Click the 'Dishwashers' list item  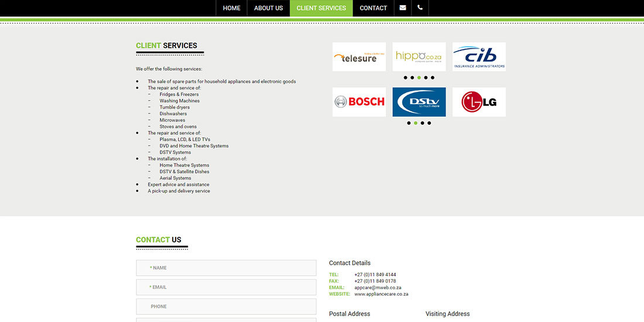point(173,114)
